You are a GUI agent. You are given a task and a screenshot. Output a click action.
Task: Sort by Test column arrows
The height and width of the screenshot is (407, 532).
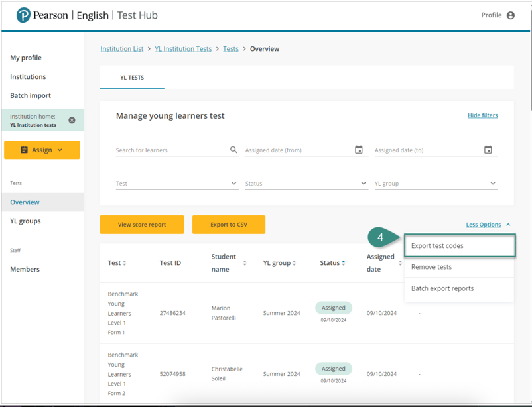point(125,263)
